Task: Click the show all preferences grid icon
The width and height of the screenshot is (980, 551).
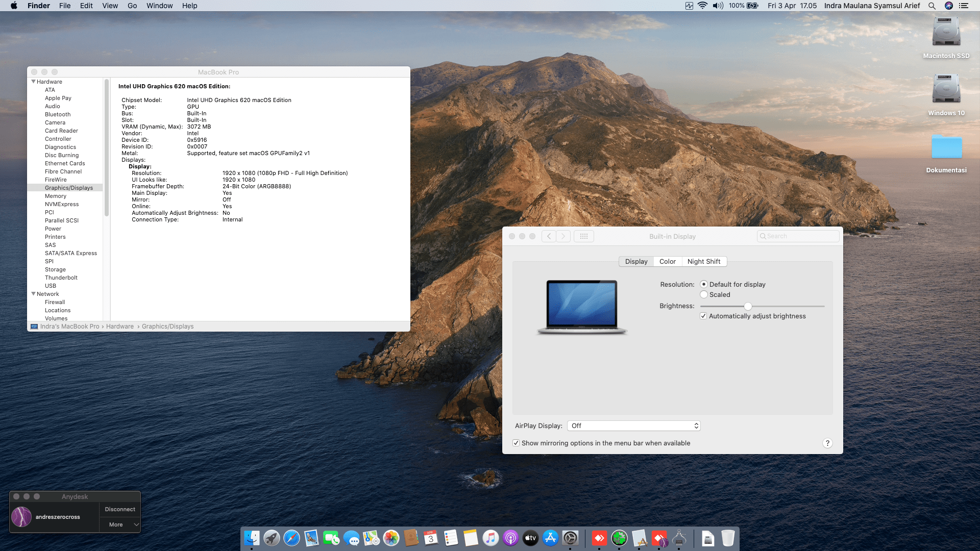Action: (584, 236)
